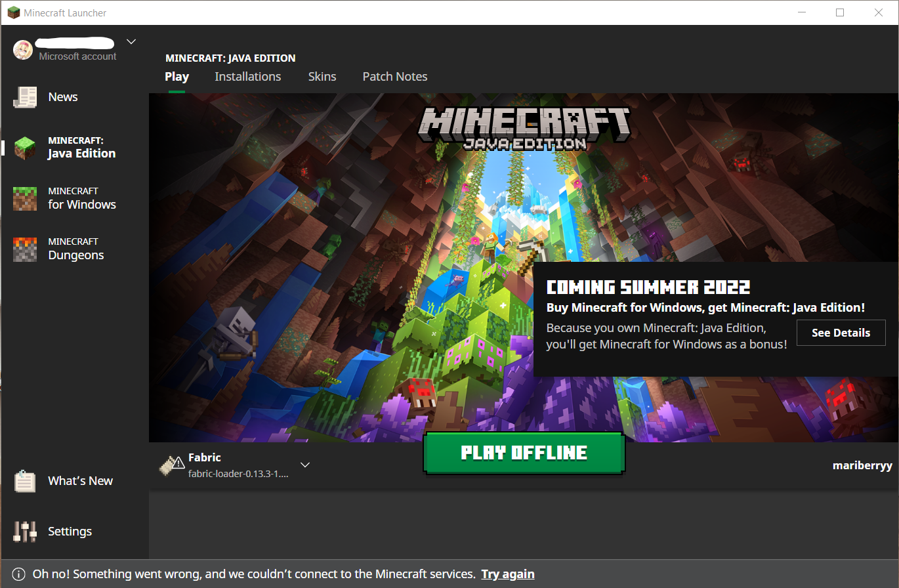Switch to the Patch Notes tab
Screen dimensions: 899x588
pyautogui.click(x=395, y=77)
